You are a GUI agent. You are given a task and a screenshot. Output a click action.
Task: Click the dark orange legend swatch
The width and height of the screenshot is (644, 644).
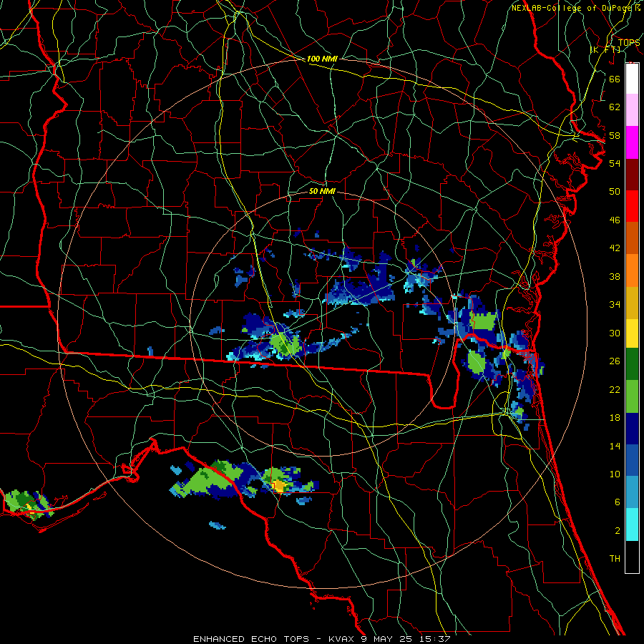click(x=632, y=238)
